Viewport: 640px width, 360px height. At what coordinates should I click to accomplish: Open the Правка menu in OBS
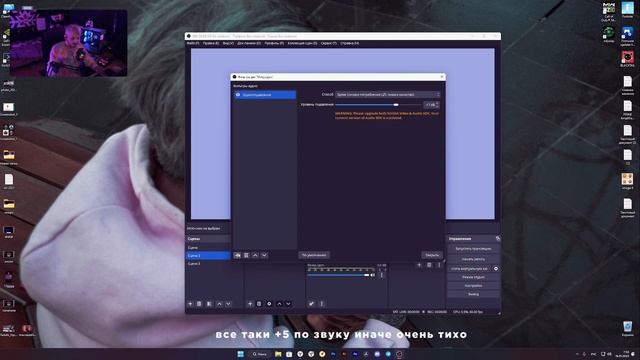point(211,43)
